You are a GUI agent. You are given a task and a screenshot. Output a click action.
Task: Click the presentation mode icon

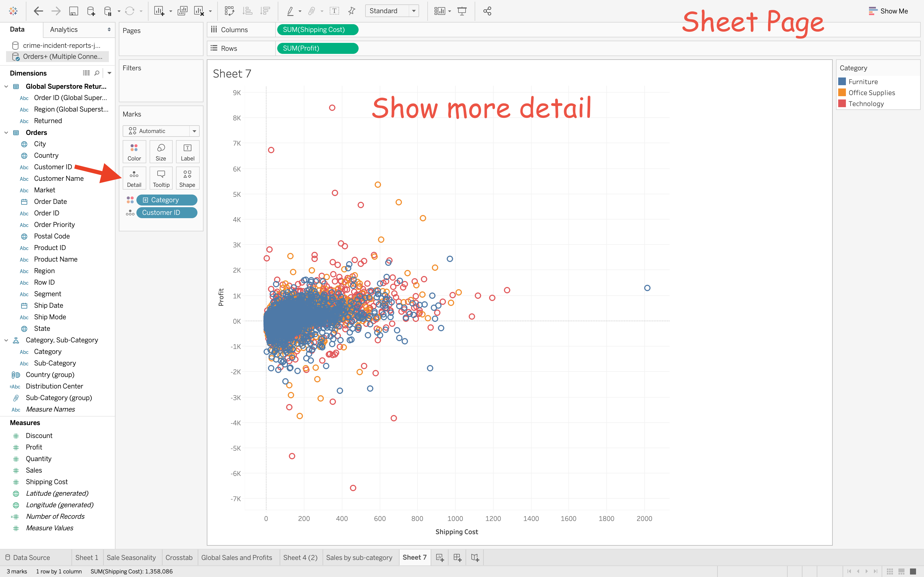pyautogui.click(x=462, y=11)
